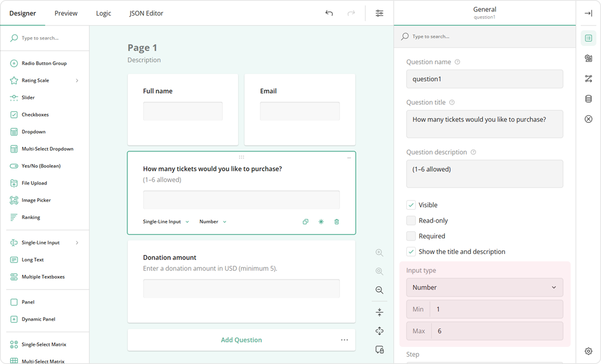Click the zoom out magnifier icon
Image resolution: width=601 pixels, height=364 pixels.
coord(379,290)
